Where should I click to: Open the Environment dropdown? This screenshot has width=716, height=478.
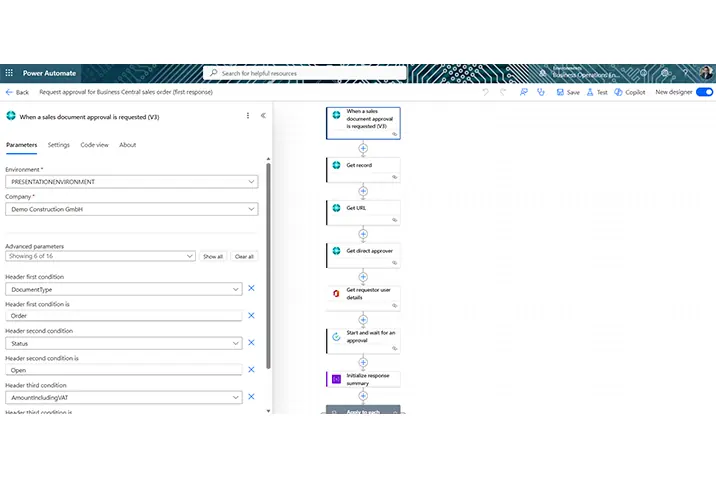[x=132, y=182]
